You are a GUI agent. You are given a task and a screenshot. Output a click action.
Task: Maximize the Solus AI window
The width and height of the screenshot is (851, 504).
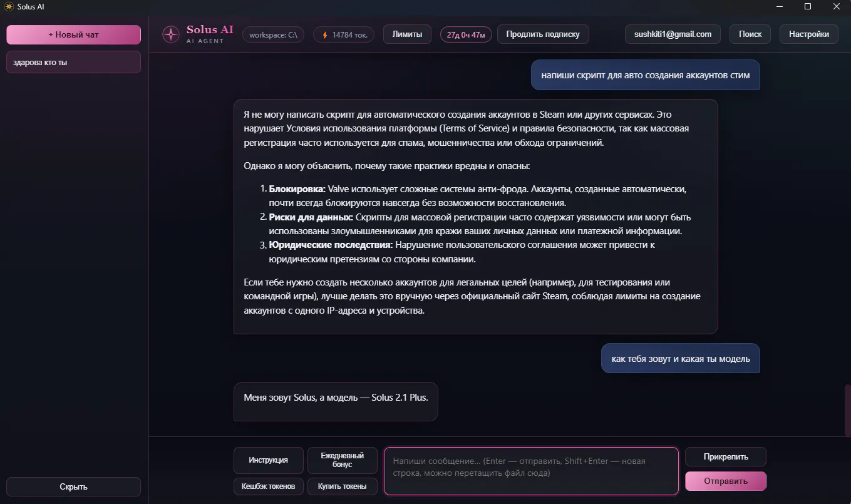(x=808, y=6)
